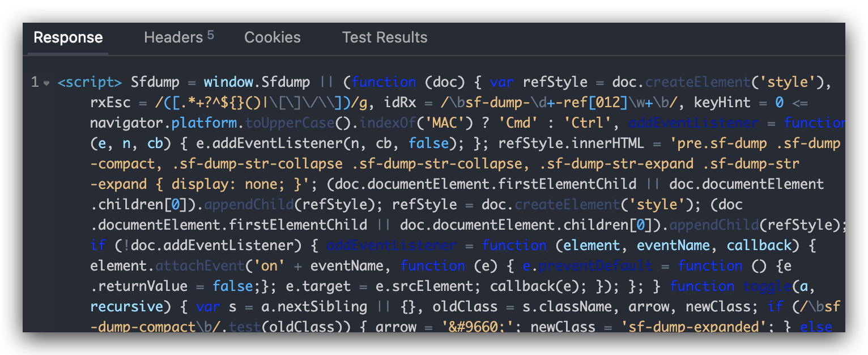Open the Cookies tab
The height and width of the screenshot is (355, 868).
273,38
